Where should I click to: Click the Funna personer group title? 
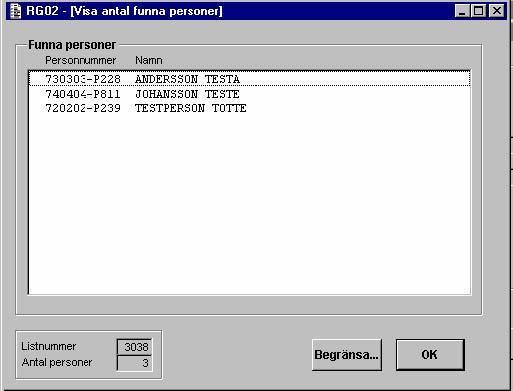(x=72, y=45)
